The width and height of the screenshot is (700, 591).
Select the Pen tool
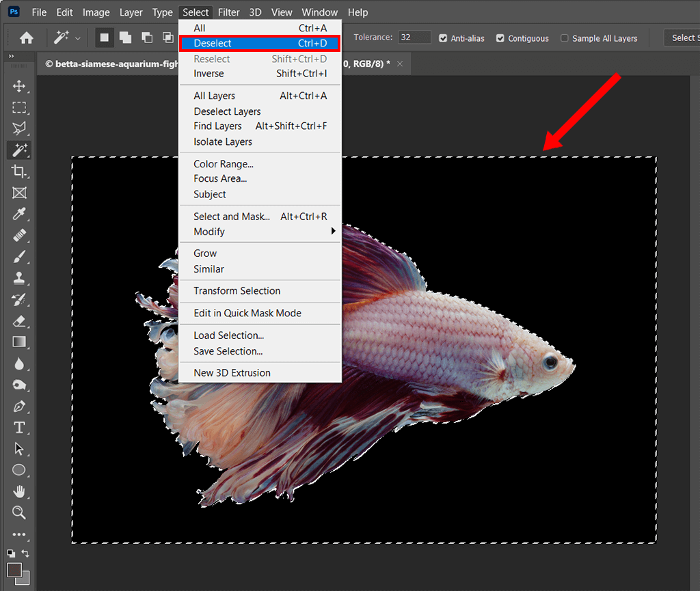[18, 407]
